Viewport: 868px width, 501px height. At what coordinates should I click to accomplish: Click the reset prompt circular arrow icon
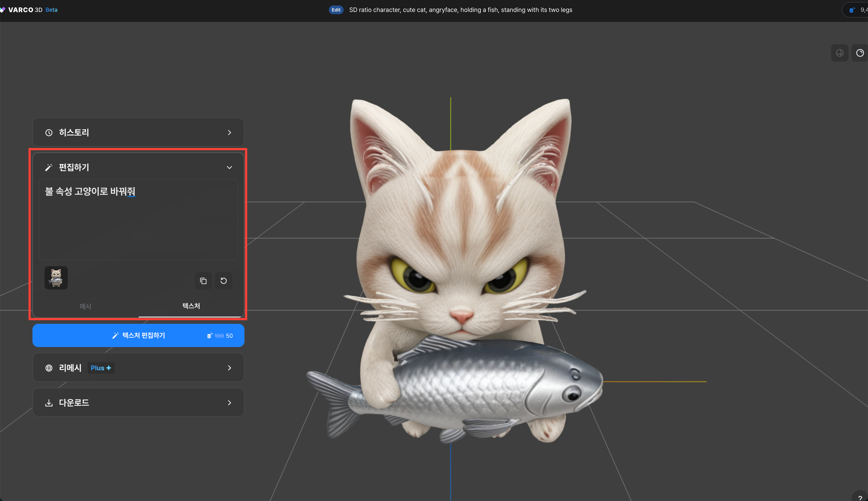(x=224, y=281)
